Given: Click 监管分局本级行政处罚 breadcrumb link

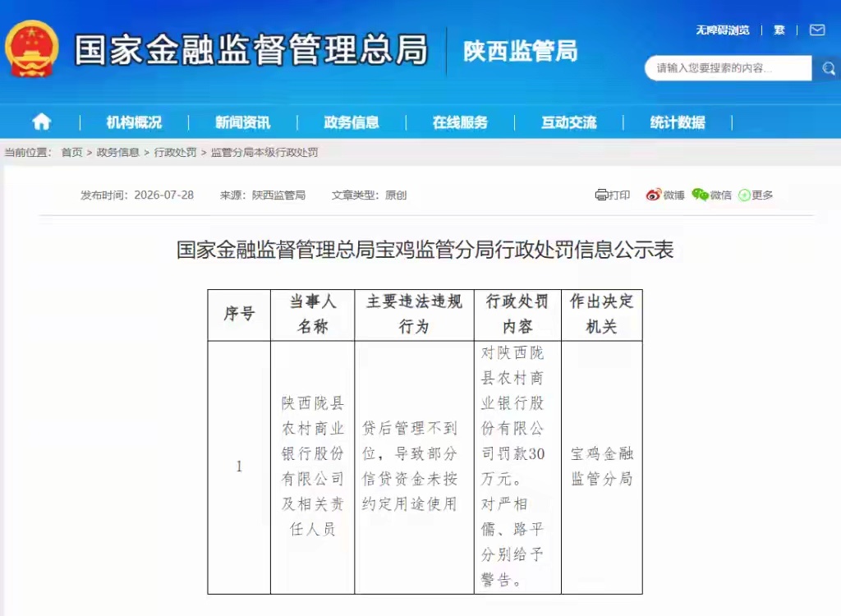Looking at the screenshot, I should (264, 153).
